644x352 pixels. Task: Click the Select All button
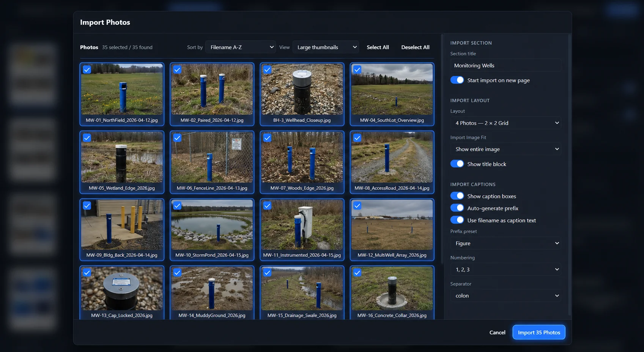[378, 47]
